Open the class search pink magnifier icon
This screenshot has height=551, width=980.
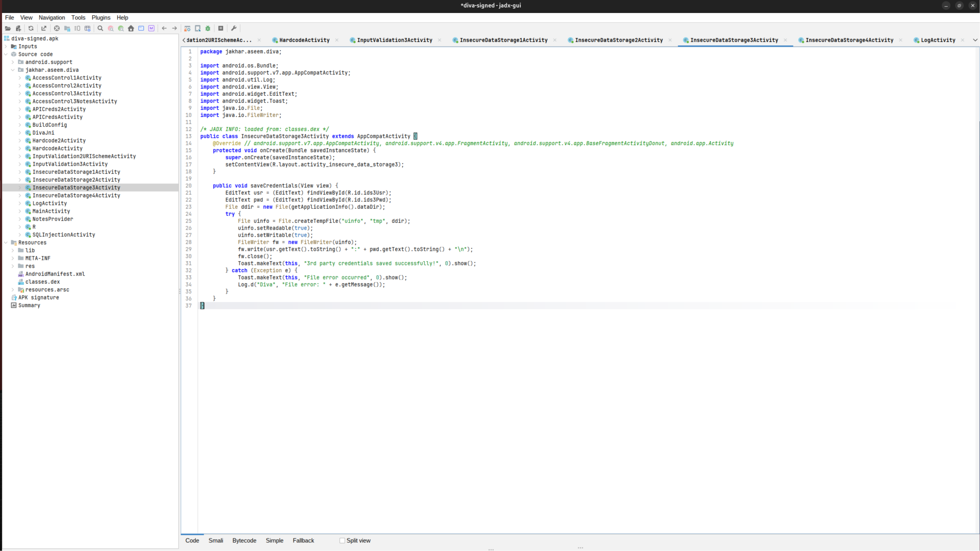[x=111, y=28]
